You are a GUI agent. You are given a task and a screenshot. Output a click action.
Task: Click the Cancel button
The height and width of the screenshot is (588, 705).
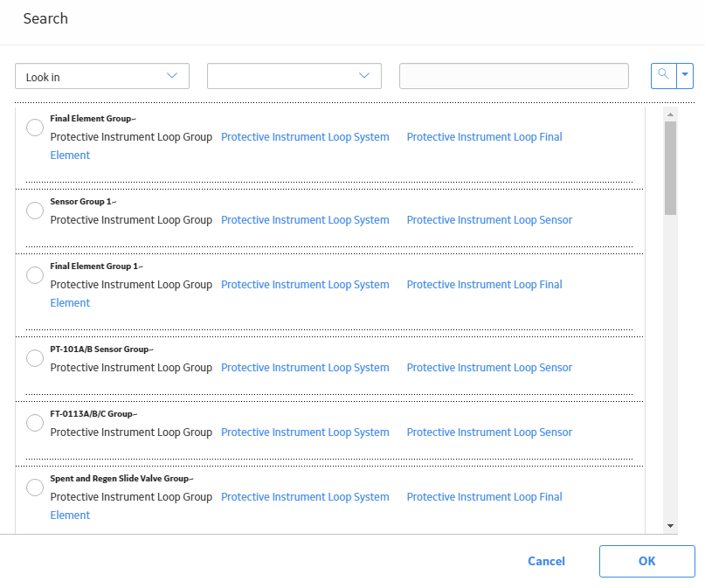546,561
